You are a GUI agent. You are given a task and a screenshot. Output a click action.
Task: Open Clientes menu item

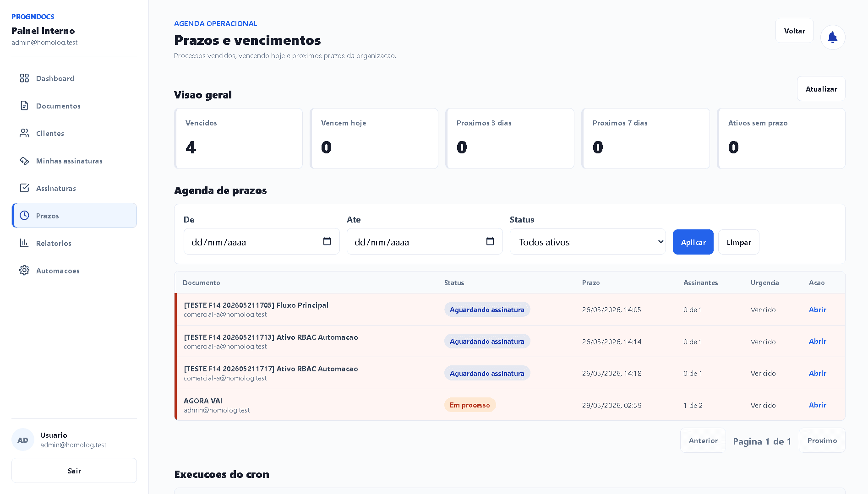(x=74, y=133)
